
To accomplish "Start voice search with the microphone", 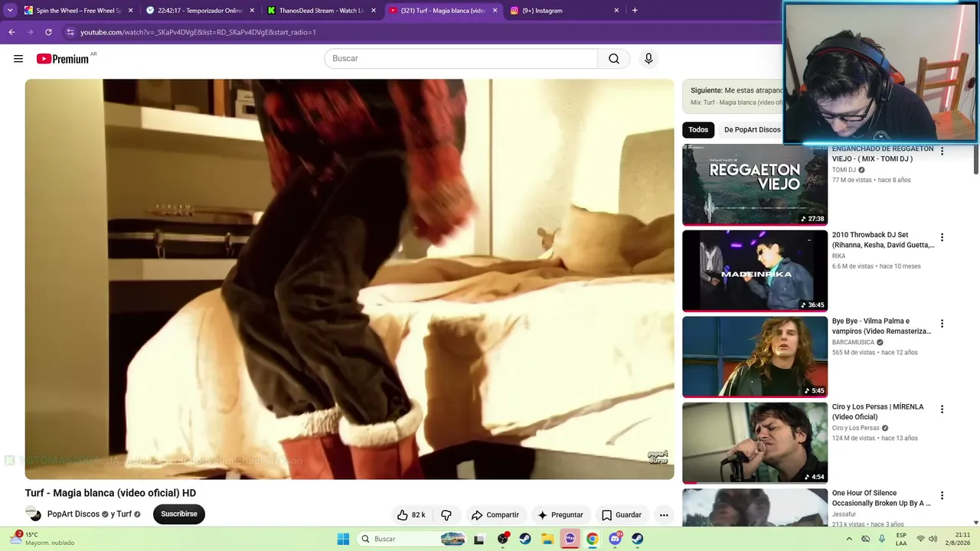I will tap(648, 59).
